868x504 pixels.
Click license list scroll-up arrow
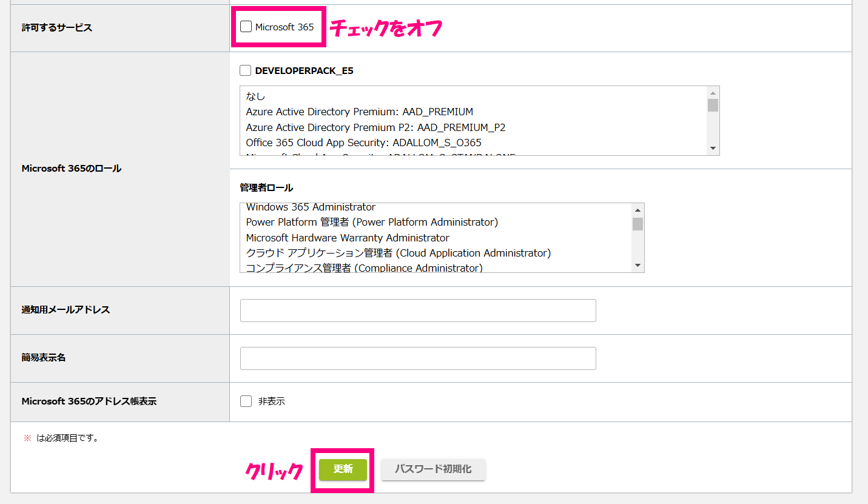(x=713, y=93)
